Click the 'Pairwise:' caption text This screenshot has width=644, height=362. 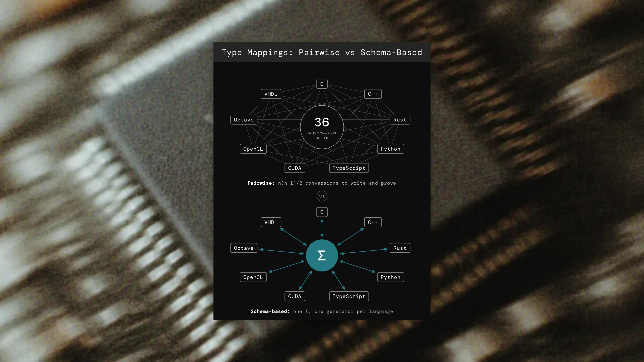(261, 183)
